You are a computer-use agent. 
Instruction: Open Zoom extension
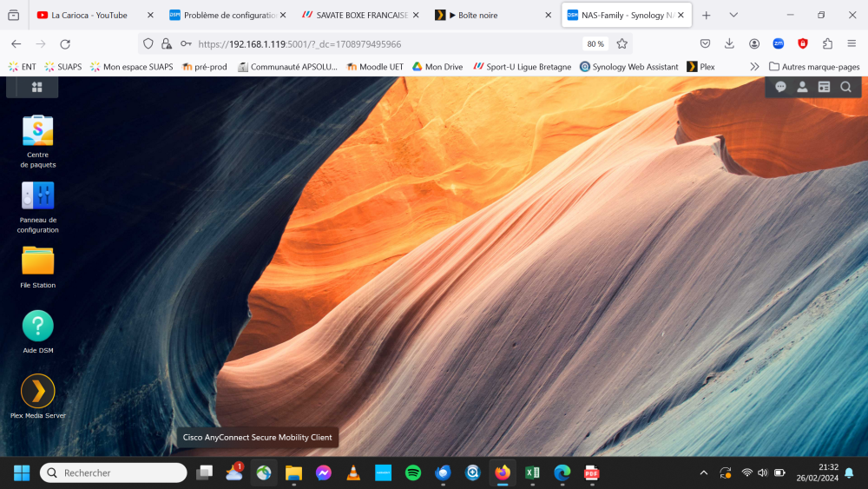pyautogui.click(x=779, y=43)
